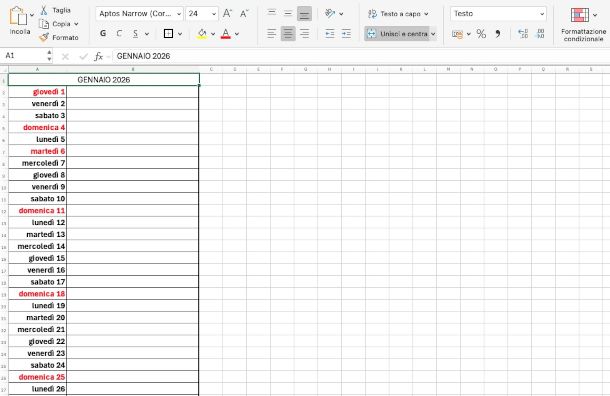610x396 pixels.
Task: Toggle italic with the C button
Action: point(119,34)
